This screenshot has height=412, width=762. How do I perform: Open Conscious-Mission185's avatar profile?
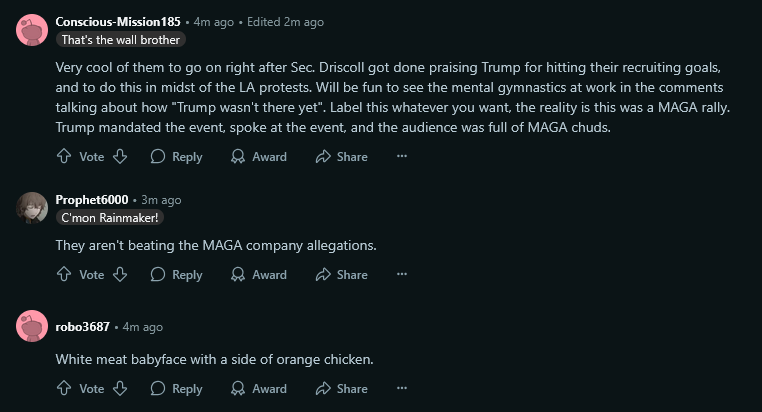point(32,30)
